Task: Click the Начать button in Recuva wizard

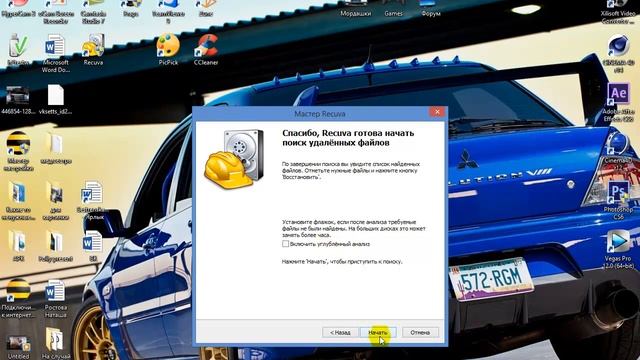Action: pyautogui.click(x=378, y=332)
